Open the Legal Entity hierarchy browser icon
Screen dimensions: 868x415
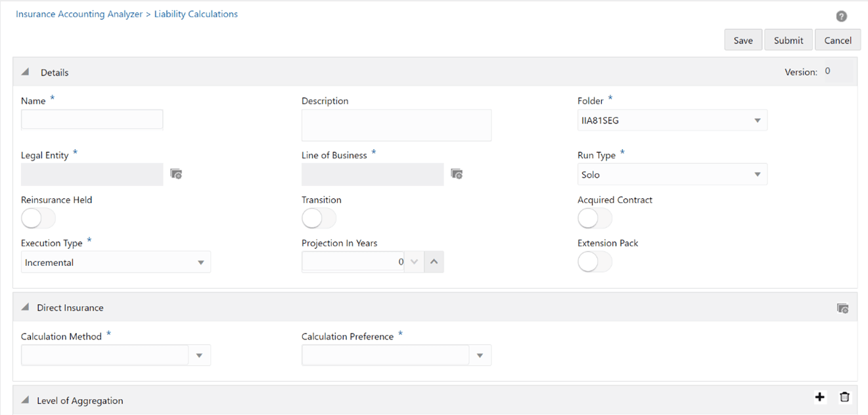pos(175,173)
